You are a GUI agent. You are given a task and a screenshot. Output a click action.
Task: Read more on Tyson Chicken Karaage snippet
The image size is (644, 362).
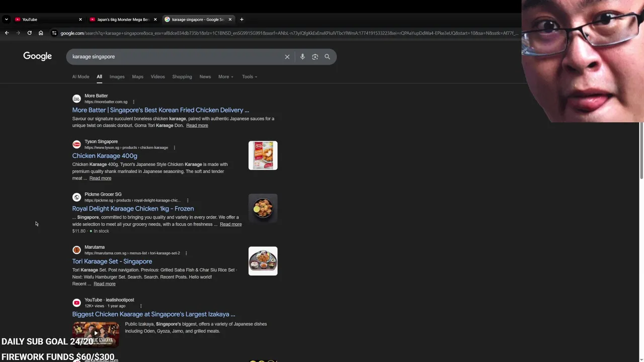pos(100,178)
